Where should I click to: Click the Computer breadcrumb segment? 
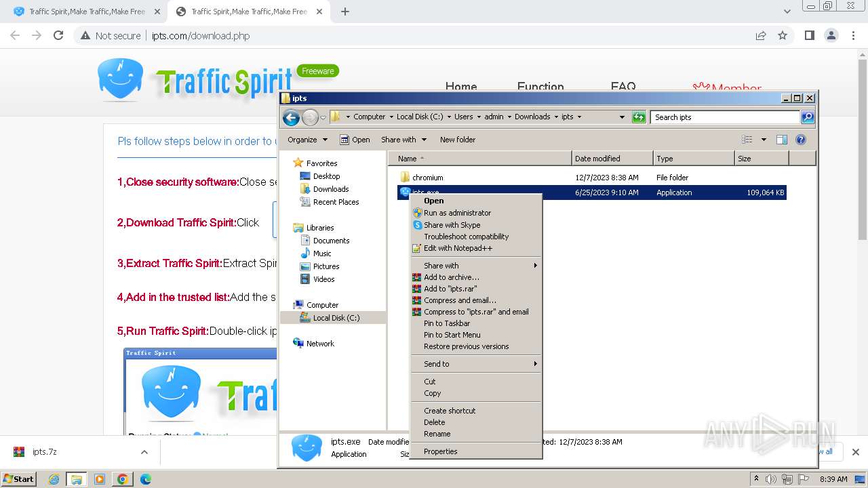point(369,117)
